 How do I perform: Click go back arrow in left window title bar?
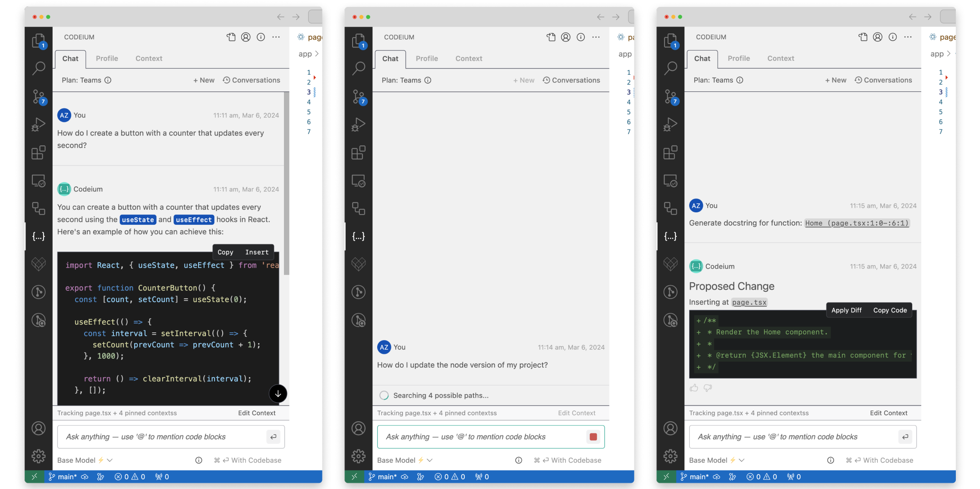coord(280,17)
